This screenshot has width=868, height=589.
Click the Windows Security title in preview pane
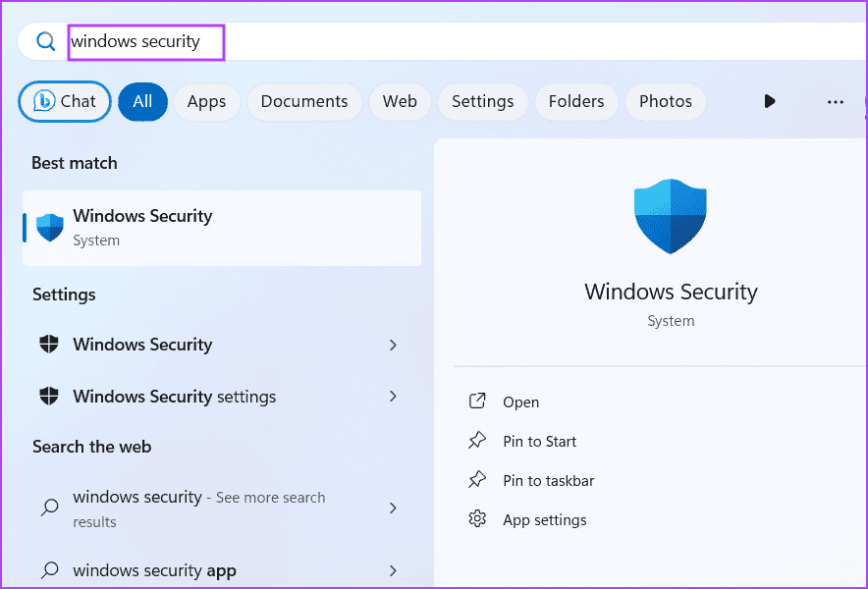pyautogui.click(x=671, y=292)
